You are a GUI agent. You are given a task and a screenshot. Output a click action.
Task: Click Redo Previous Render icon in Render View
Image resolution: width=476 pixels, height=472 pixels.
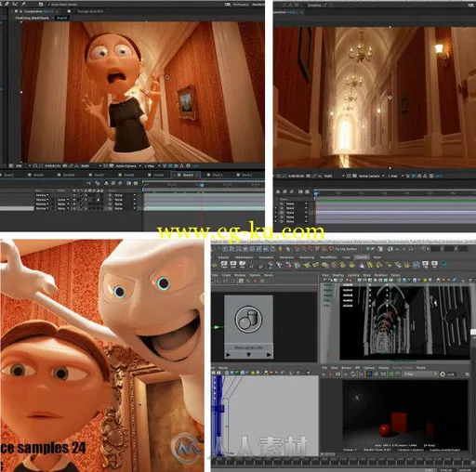324,374
